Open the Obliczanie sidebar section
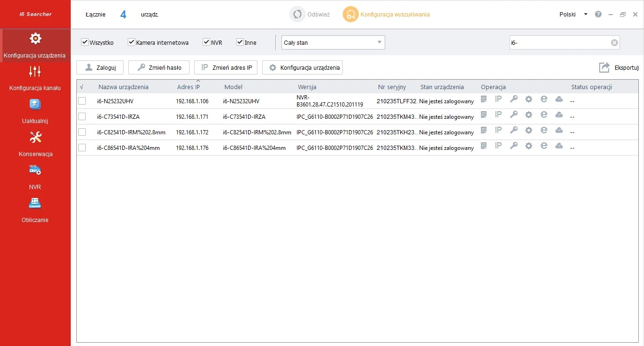 (x=35, y=211)
